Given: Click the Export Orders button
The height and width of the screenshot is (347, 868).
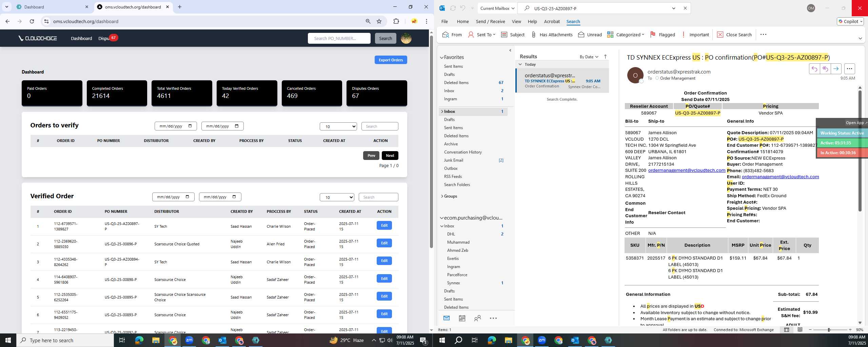Looking at the screenshot, I should coord(391,60).
